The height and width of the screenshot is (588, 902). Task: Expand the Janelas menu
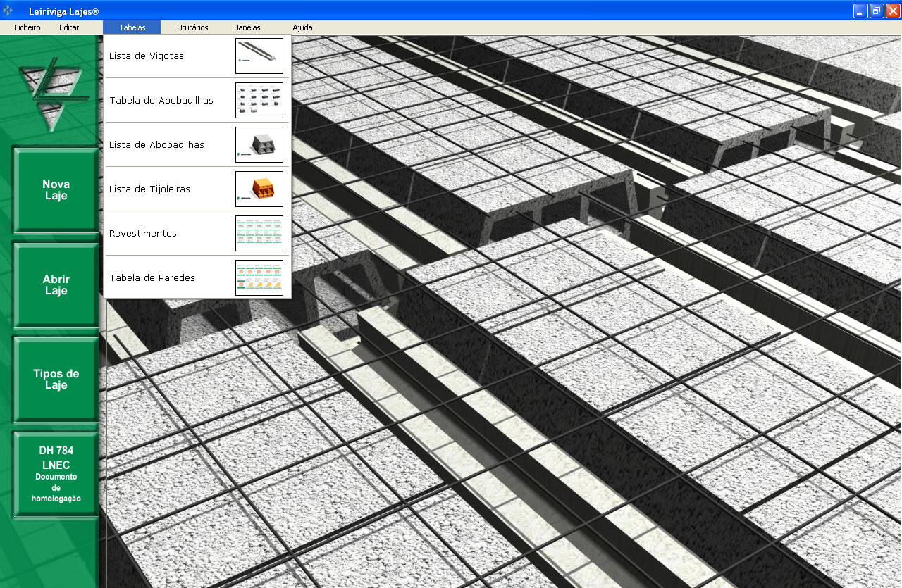pyautogui.click(x=247, y=27)
